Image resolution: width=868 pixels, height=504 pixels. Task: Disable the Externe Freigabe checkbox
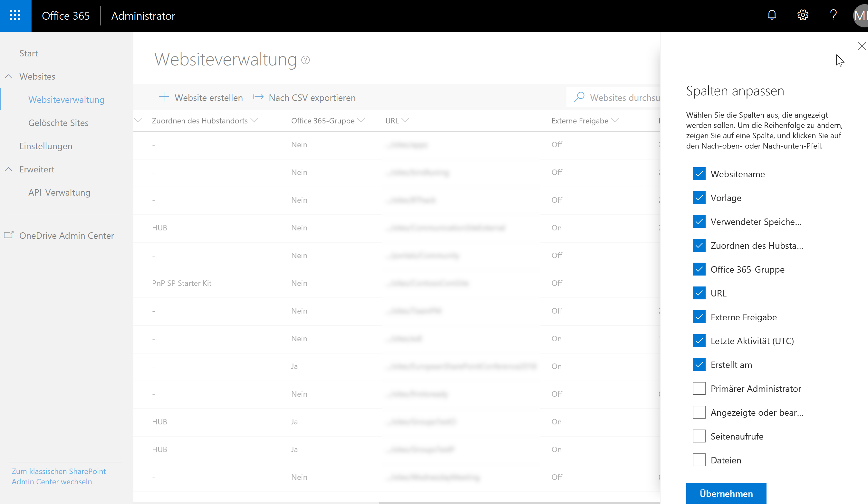coord(699,317)
